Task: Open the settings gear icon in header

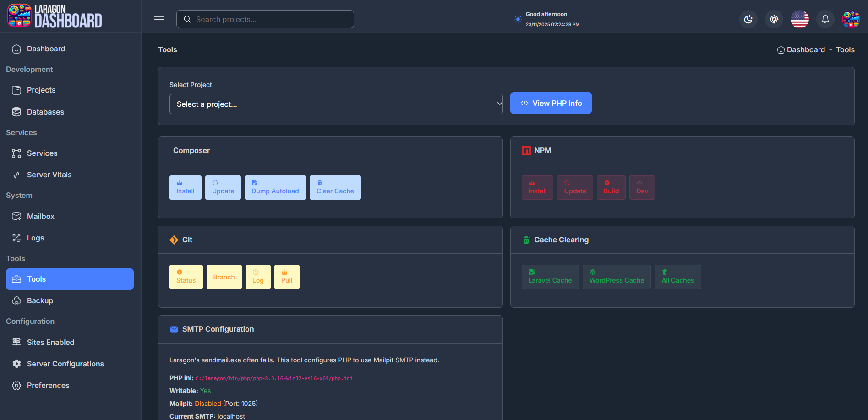Action: (x=774, y=19)
